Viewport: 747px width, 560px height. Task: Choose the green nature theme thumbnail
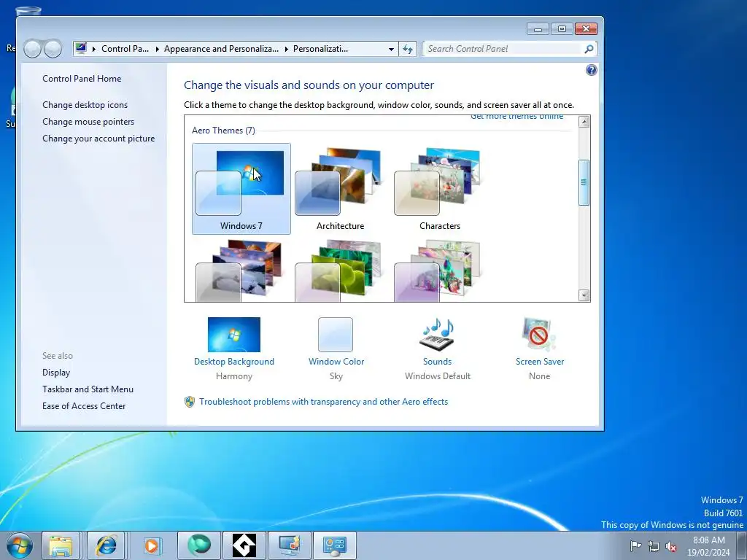(338, 271)
